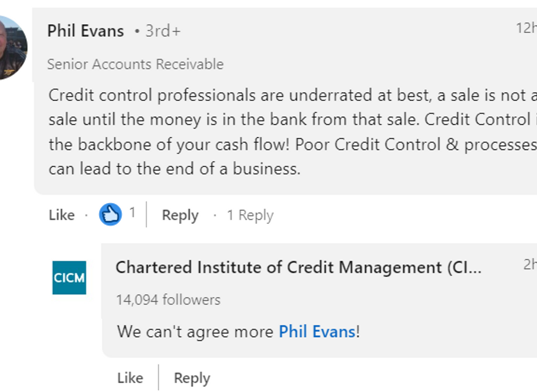The height and width of the screenshot is (392, 537).
Task: Open Chartered Institute of Credit Management page
Action: pyautogui.click(x=298, y=267)
